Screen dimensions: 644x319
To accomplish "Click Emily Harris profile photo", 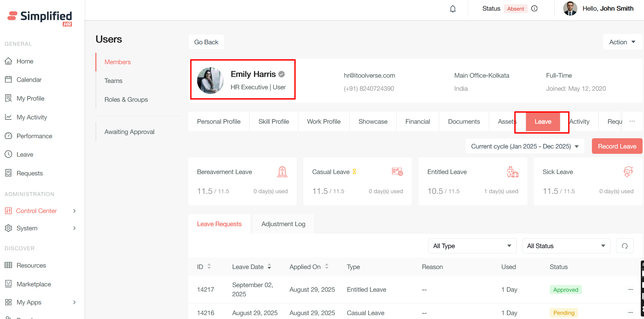I will point(210,81).
